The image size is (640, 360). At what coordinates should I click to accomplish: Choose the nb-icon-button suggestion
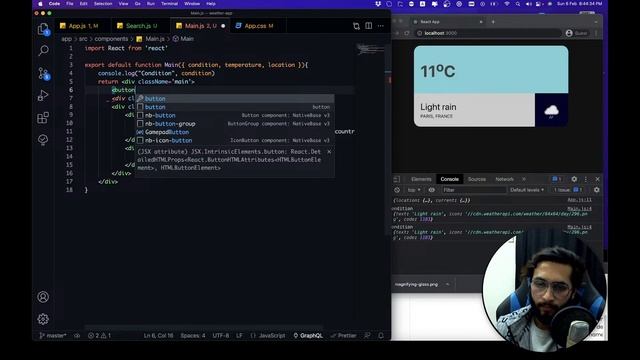point(235,140)
